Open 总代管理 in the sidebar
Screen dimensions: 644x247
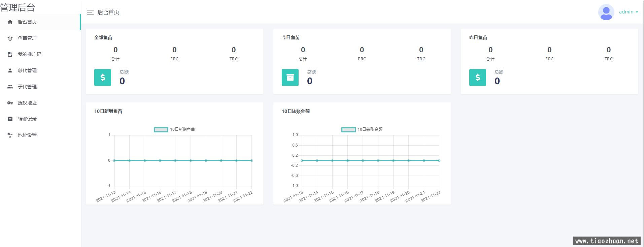pyautogui.click(x=40, y=70)
